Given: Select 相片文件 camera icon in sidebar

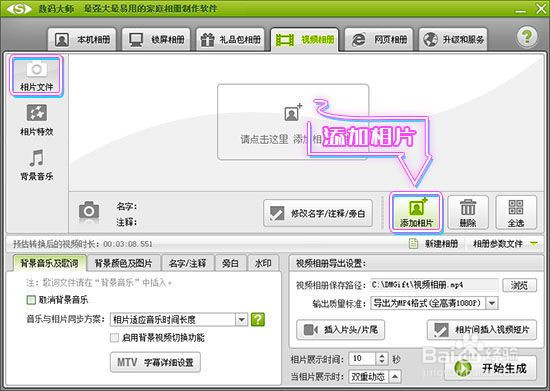Looking at the screenshot, I should point(36,75).
